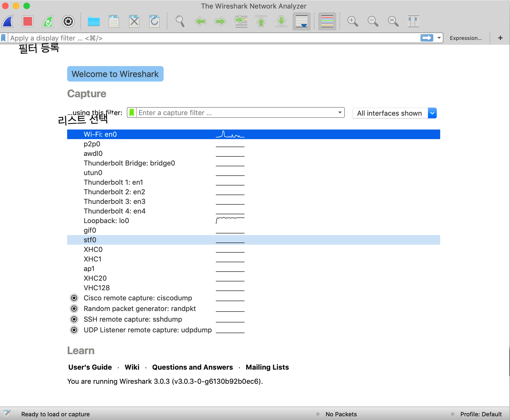510x420 pixels.
Task: Stop capturing packets with the red square
Action: pyautogui.click(x=28, y=21)
